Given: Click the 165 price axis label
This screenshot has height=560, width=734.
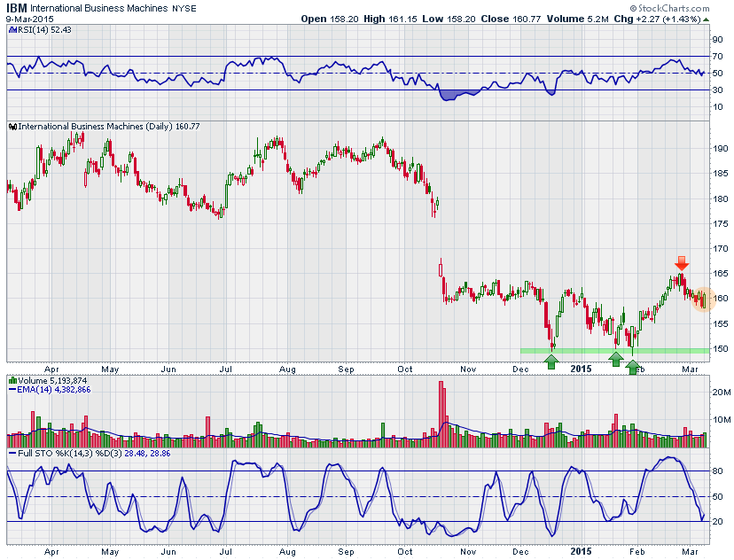Looking at the screenshot, I should click(x=720, y=273).
